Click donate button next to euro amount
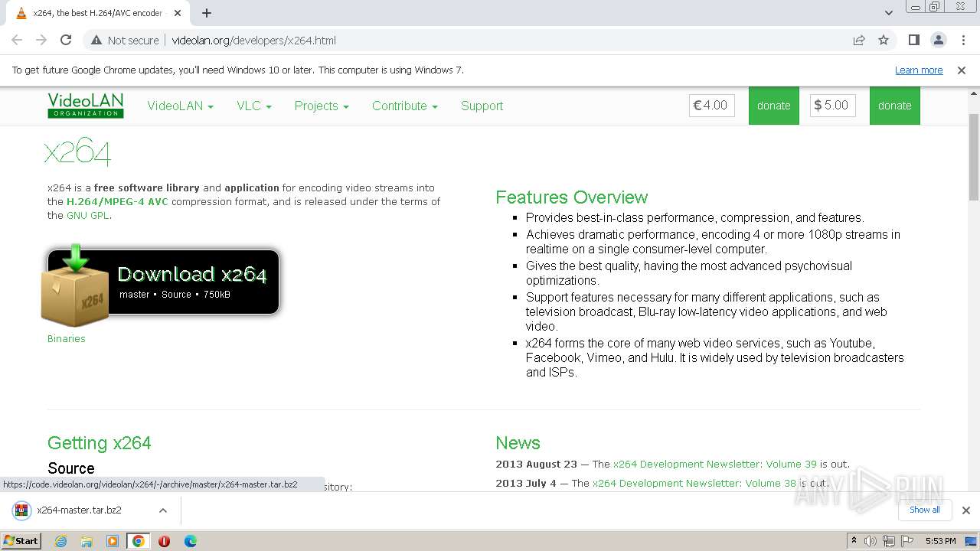 [x=773, y=106]
